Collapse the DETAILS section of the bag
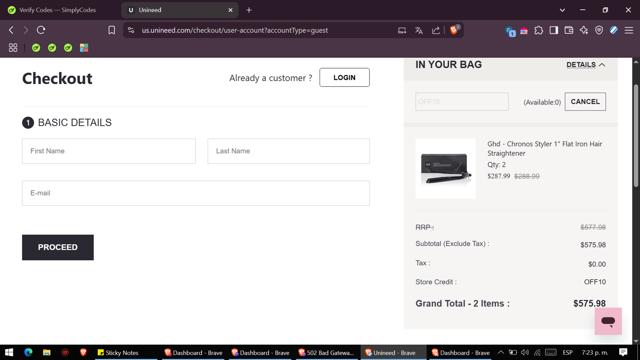The height and width of the screenshot is (360, 640). (x=586, y=65)
